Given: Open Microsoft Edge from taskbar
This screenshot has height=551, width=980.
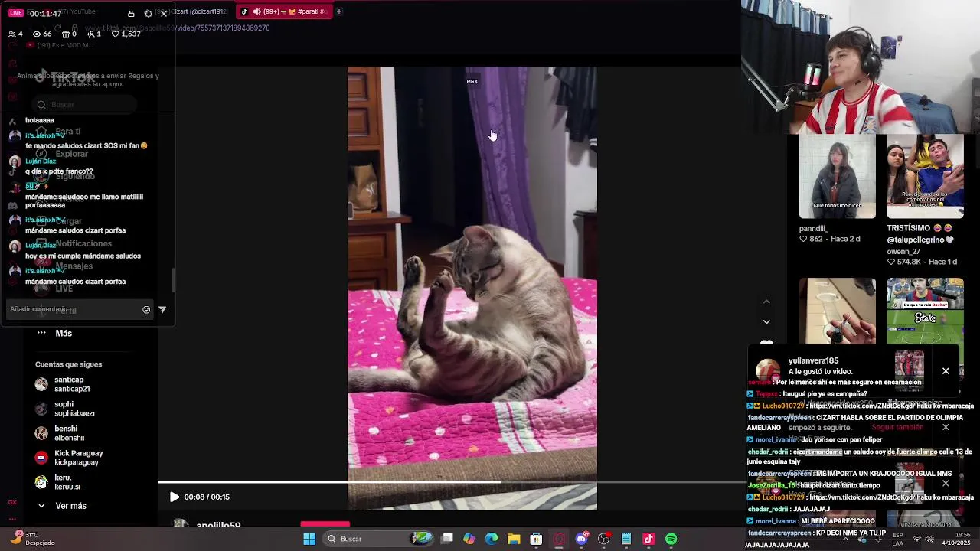Looking at the screenshot, I should (492, 539).
